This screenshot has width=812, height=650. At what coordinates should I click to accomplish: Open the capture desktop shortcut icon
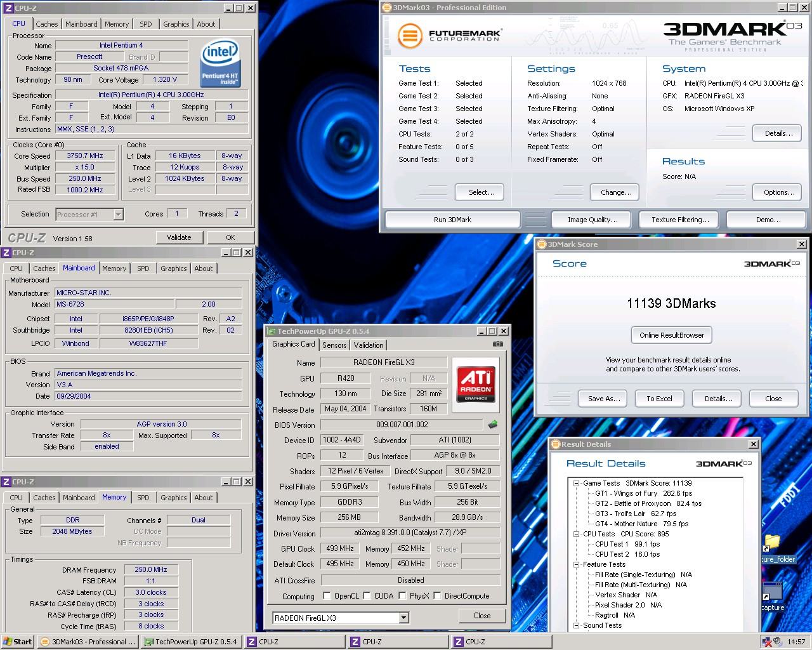pyautogui.click(x=773, y=597)
